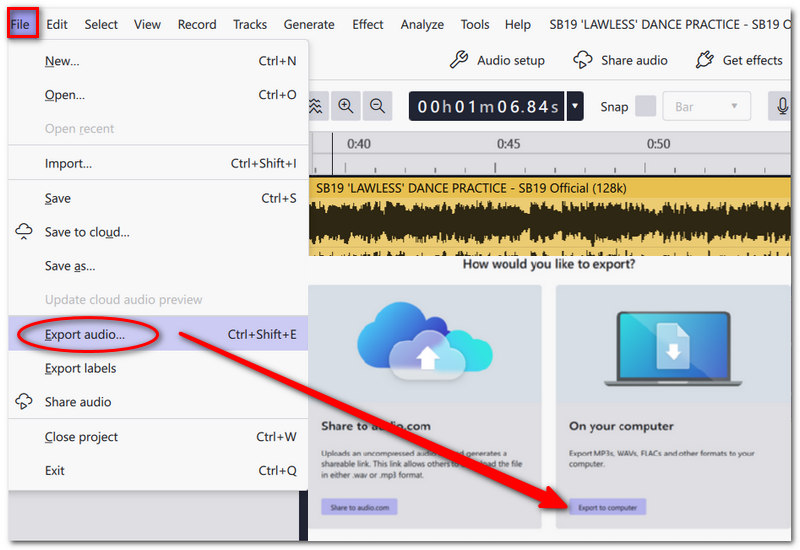Click Save in the File menu

click(158, 198)
